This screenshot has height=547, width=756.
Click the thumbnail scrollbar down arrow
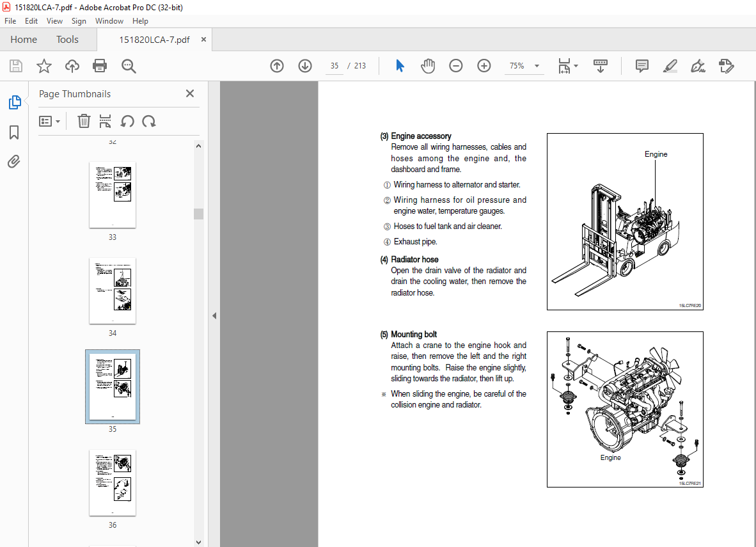[199, 542]
